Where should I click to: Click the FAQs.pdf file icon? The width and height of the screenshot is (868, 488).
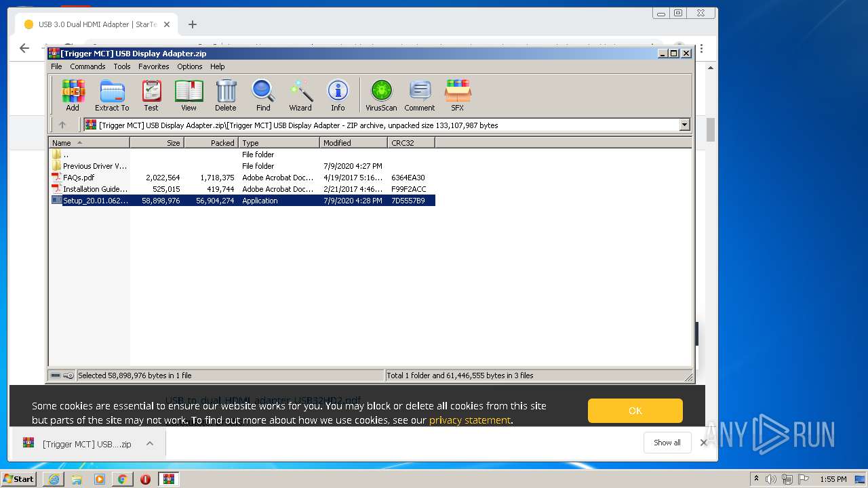(57, 178)
